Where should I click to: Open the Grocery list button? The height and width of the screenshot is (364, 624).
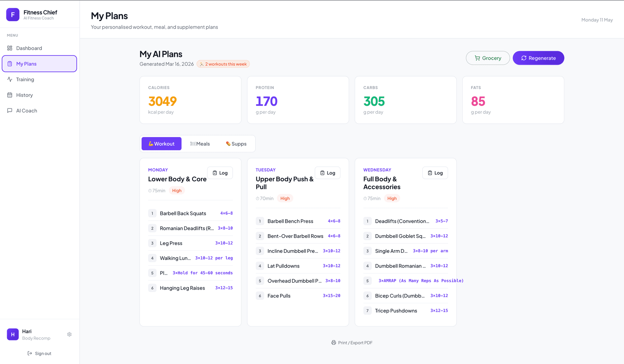coord(488,58)
